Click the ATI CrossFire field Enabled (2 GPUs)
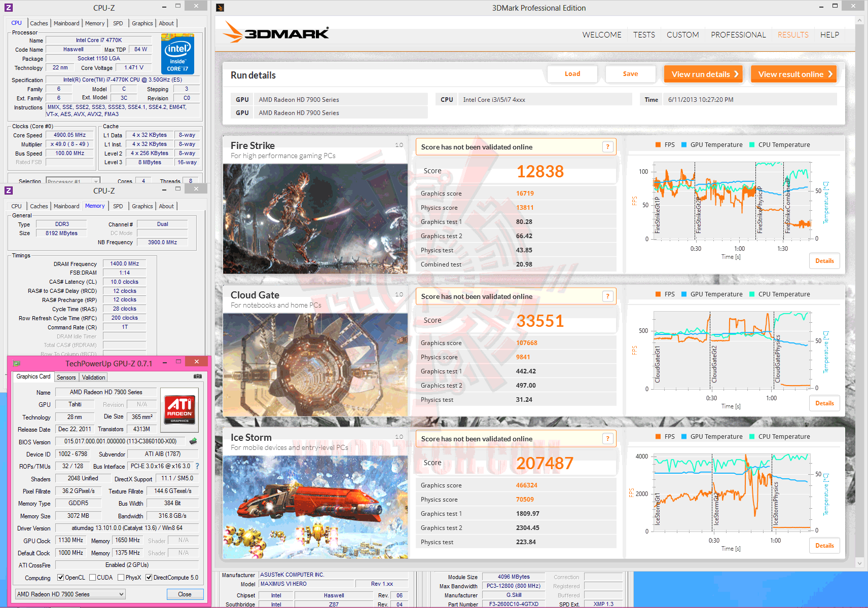This screenshot has width=868, height=608. click(127, 565)
